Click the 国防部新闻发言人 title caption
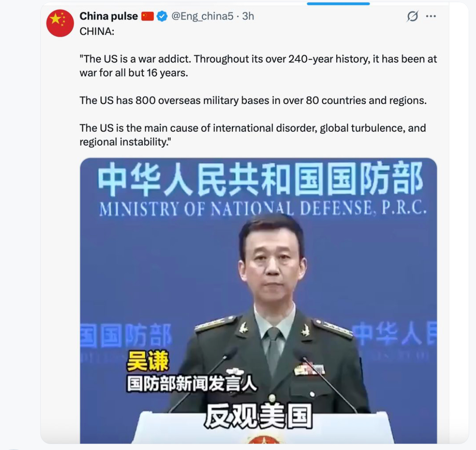 192,384
